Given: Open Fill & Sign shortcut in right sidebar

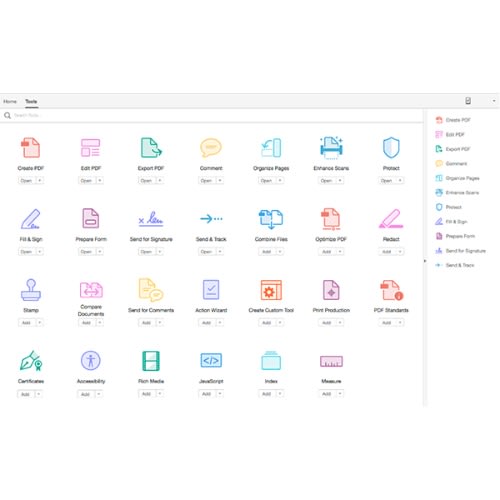Looking at the screenshot, I should pyautogui.click(x=451, y=222).
